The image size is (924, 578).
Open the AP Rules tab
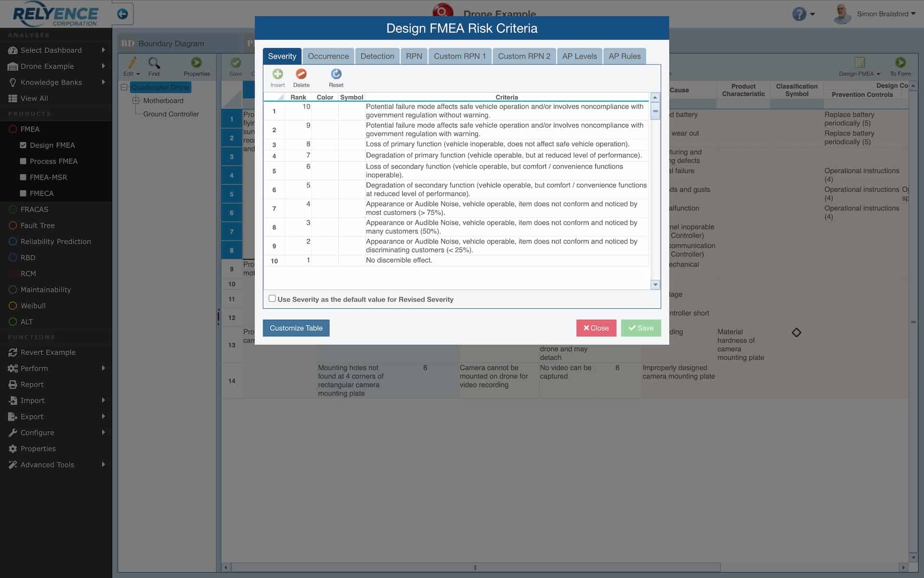pyautogui.click(x=624, y=56)
